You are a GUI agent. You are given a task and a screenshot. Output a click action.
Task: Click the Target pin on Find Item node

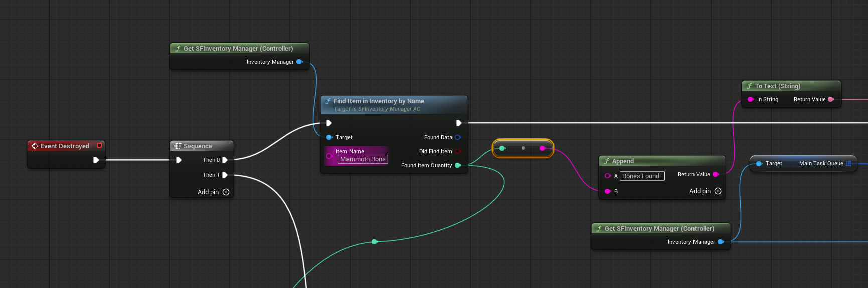click(329, 137)
